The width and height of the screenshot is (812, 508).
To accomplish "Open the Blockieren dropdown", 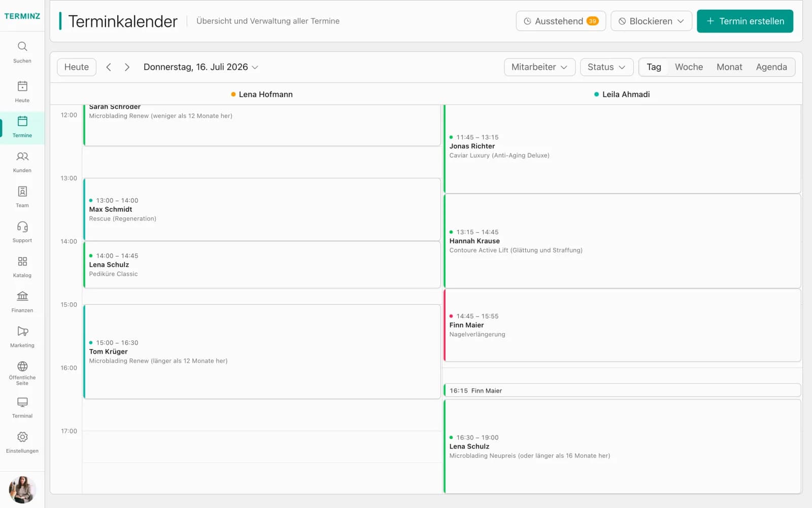I will [651, 21].
